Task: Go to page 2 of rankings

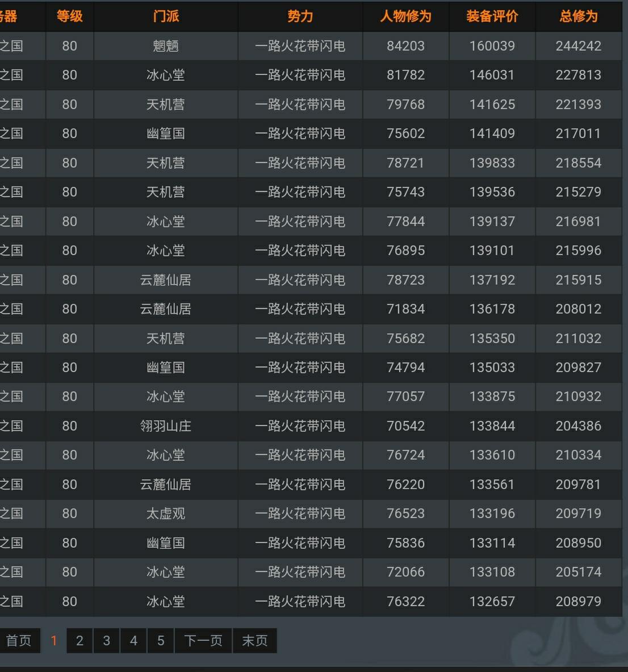Action: click(x=79, y=641)
